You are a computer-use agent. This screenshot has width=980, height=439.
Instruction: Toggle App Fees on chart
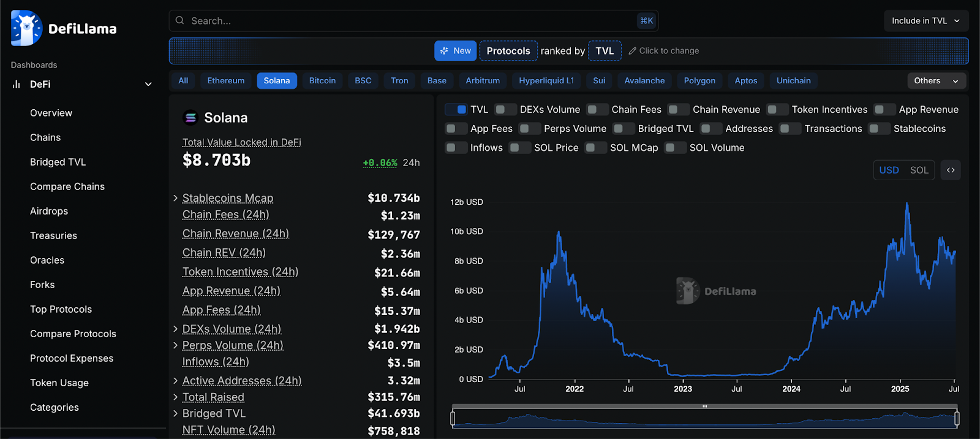pyautogui.click(x=456, y=129)
